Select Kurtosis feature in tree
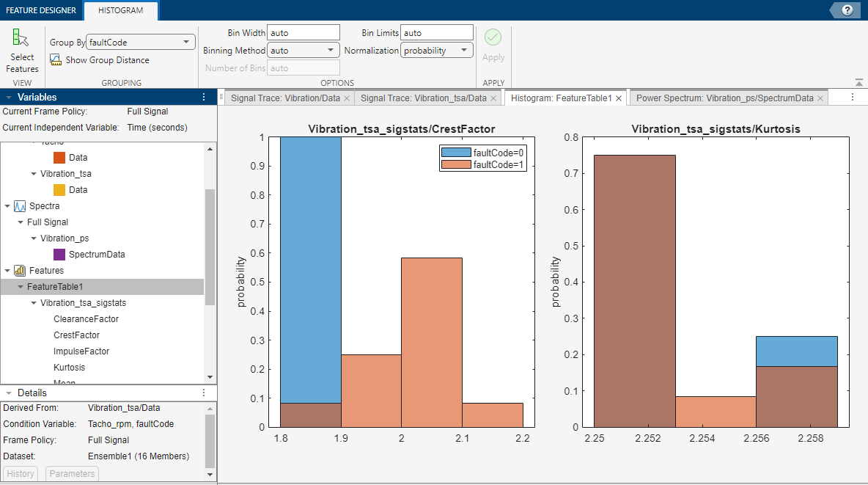The height and width of the screenshot is (485, 868). click(69, 368)
